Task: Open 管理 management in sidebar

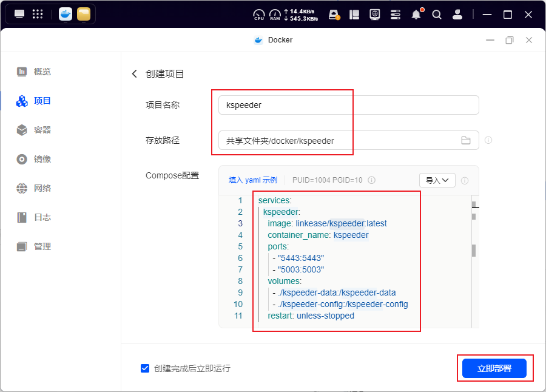Action: point(34,247)
